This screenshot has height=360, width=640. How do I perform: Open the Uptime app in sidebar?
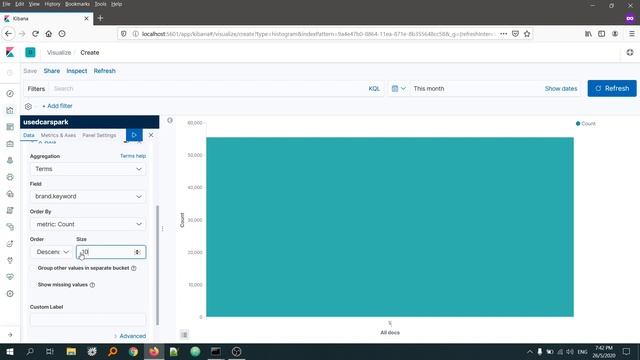point(10,244)
